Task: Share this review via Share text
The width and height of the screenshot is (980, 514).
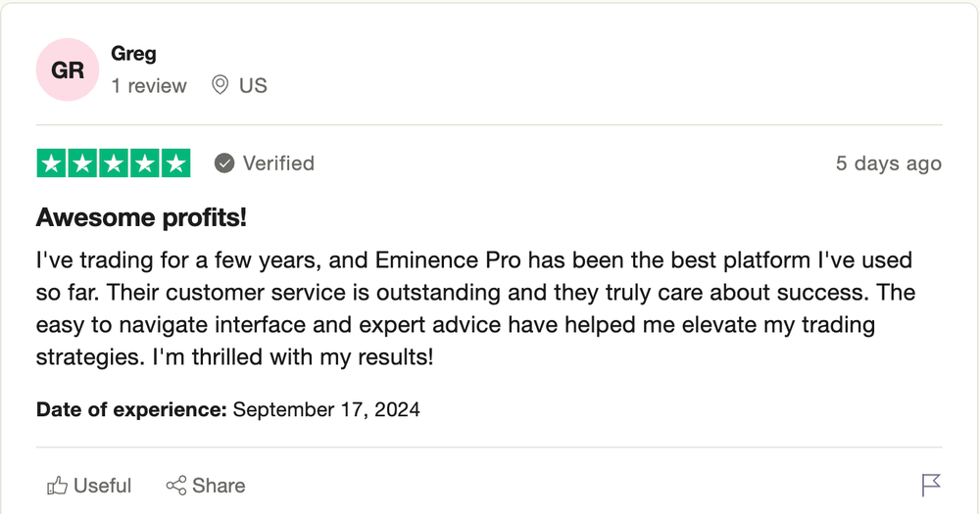Action: coord(219,486)
